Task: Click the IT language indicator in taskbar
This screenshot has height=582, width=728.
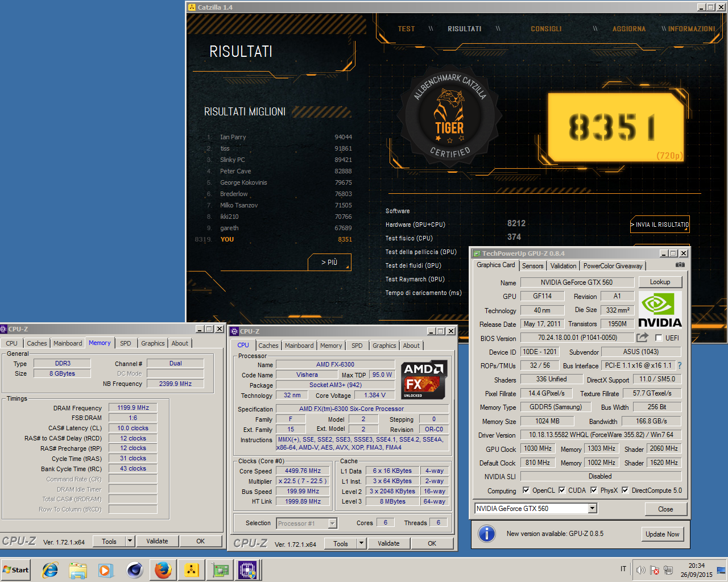Action: 623,569
